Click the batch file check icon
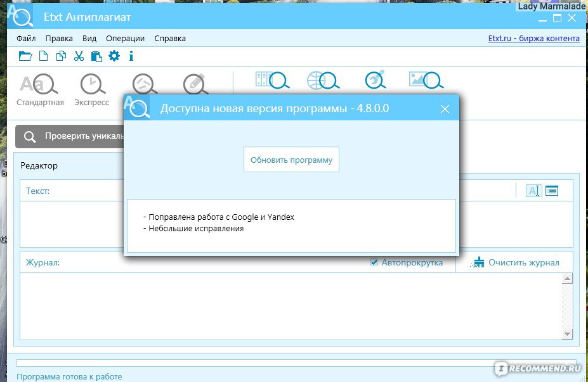The width and height of the screenshot is (588, 382). pyautogui.click(x=271, y=80)
